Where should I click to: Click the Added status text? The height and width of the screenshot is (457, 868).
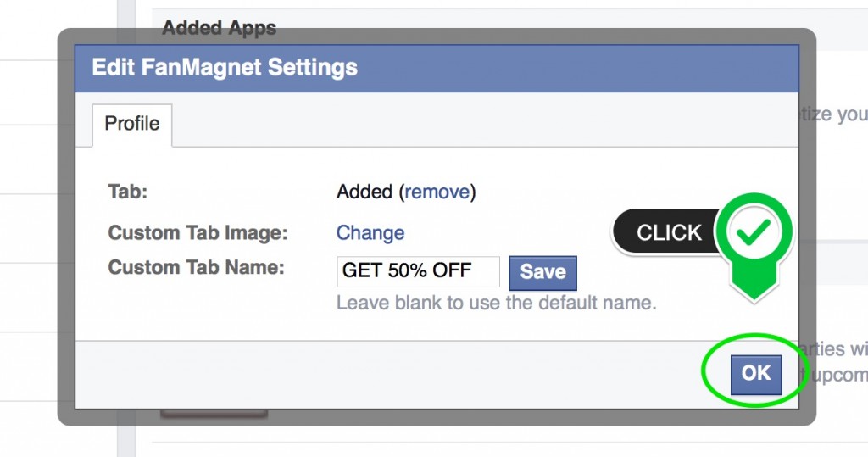[364, 192]
